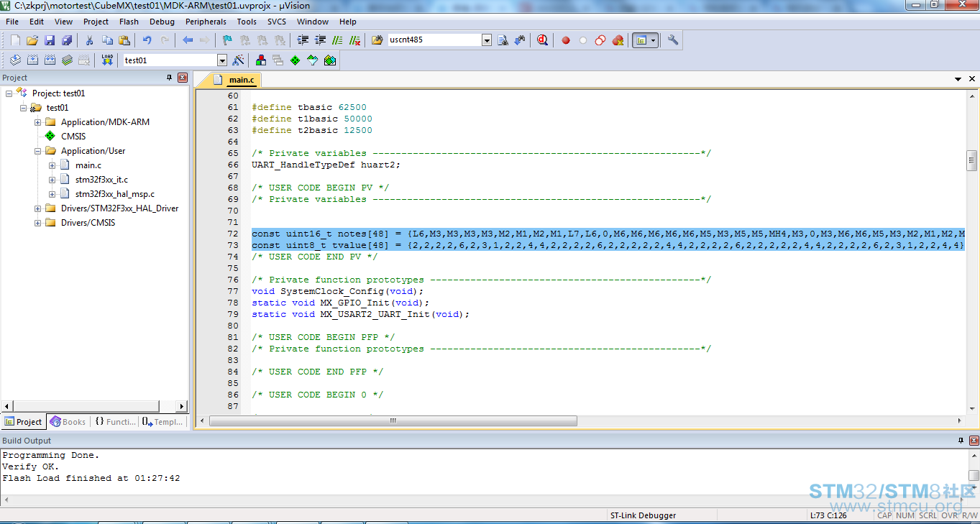Cut selection using the scissors icon
The height and width of the screenshot is (524, 980).
90,40
